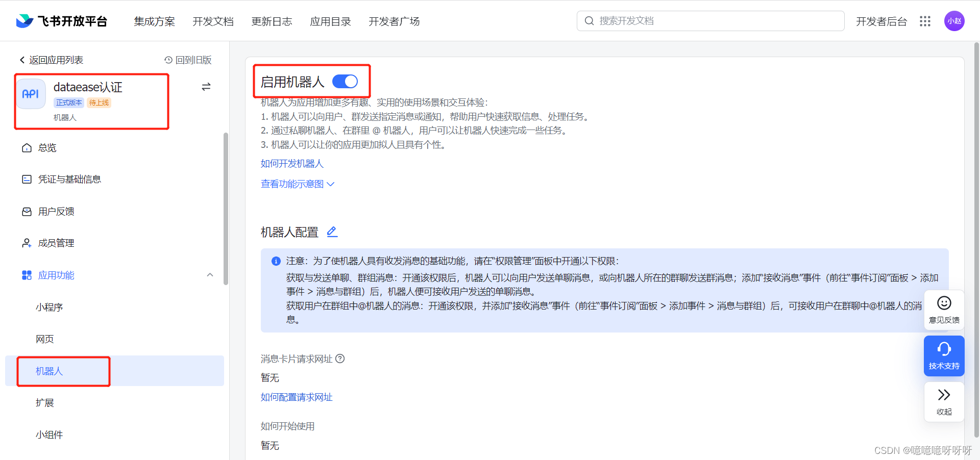Click the 如何配置请求网址 link
980x460 pixels.
point(296,397)
